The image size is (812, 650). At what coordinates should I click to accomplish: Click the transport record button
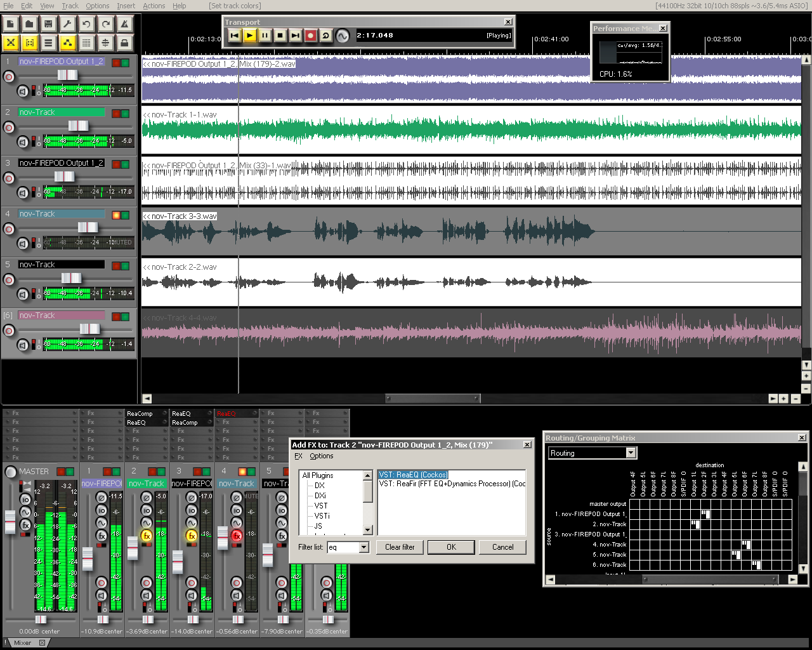point(310,36)
